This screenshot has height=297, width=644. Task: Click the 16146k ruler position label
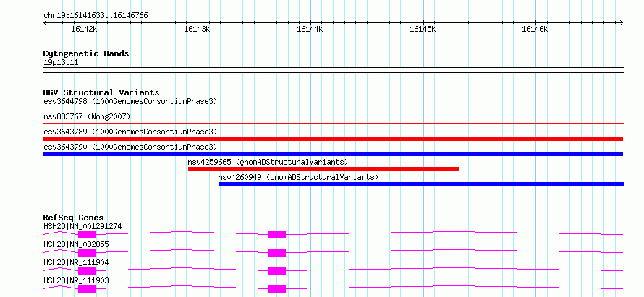pos(535,29)
